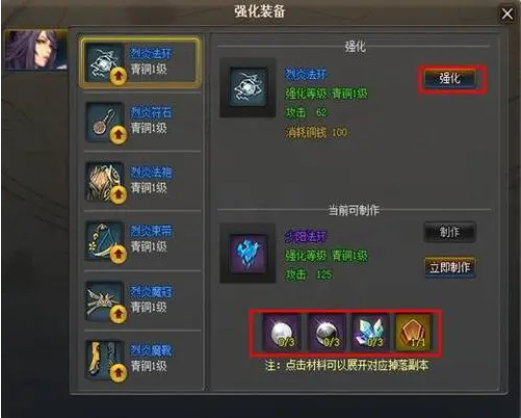The width and height of the screenshot is (521, 418).
Task: Click the enhancement preview ring icon on right
Action: point(248,88)
